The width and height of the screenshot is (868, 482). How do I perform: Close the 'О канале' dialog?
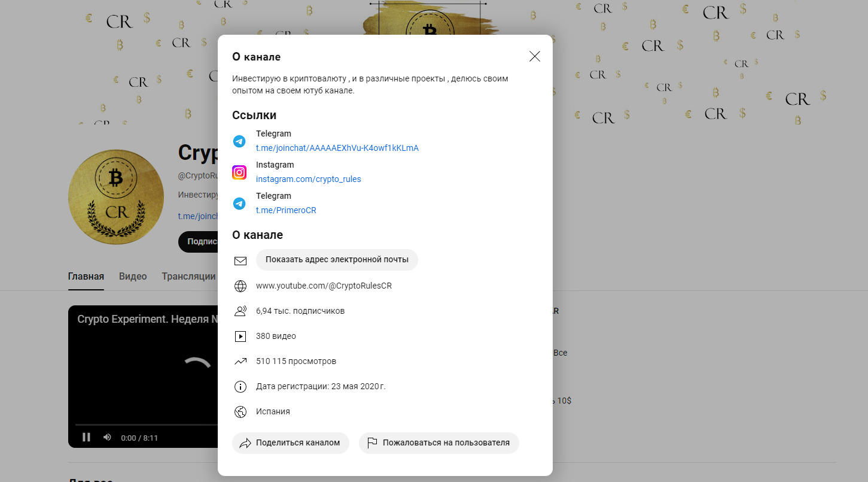coord(535,56)
